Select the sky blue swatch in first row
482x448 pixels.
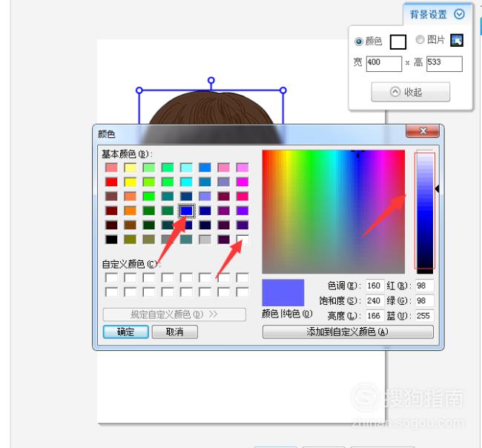coord(205,168)
